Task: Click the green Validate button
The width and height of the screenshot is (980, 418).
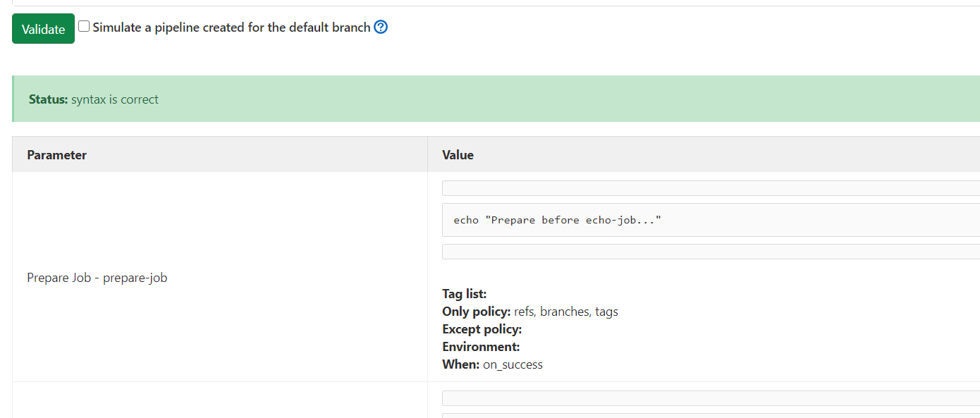Action: coord(43,29)
